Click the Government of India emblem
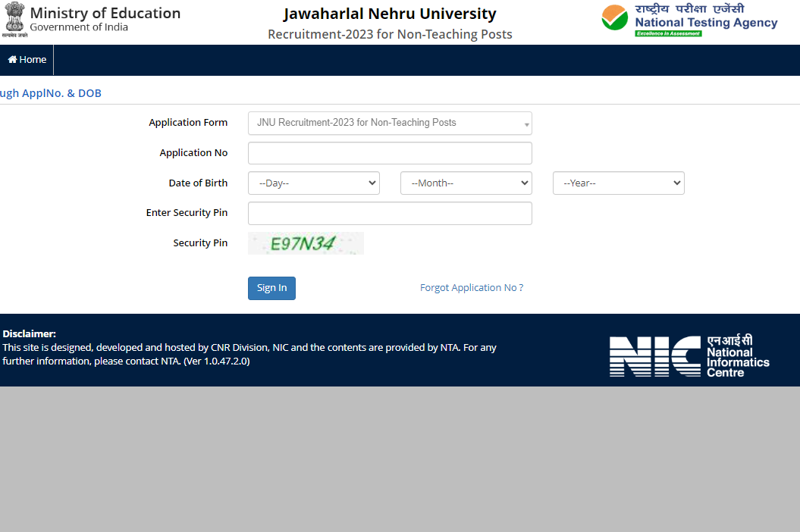The width and height of the screenshot is (800, 532). point(14,20)
